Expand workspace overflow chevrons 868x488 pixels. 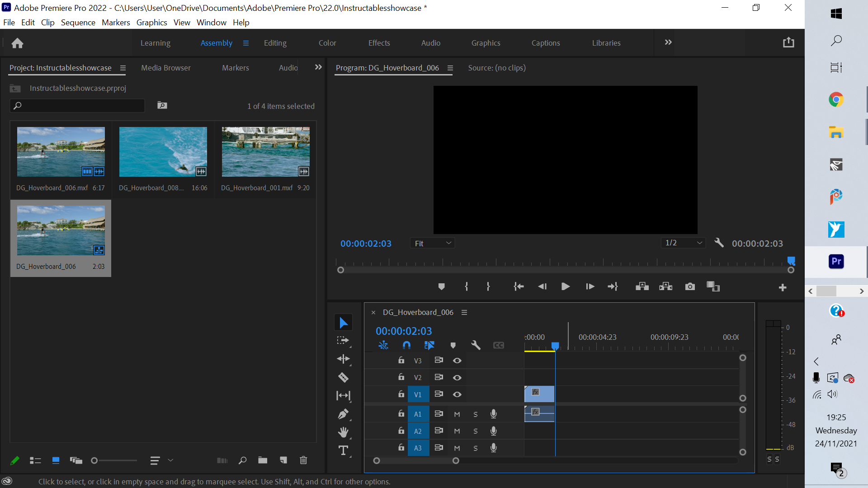668,42
